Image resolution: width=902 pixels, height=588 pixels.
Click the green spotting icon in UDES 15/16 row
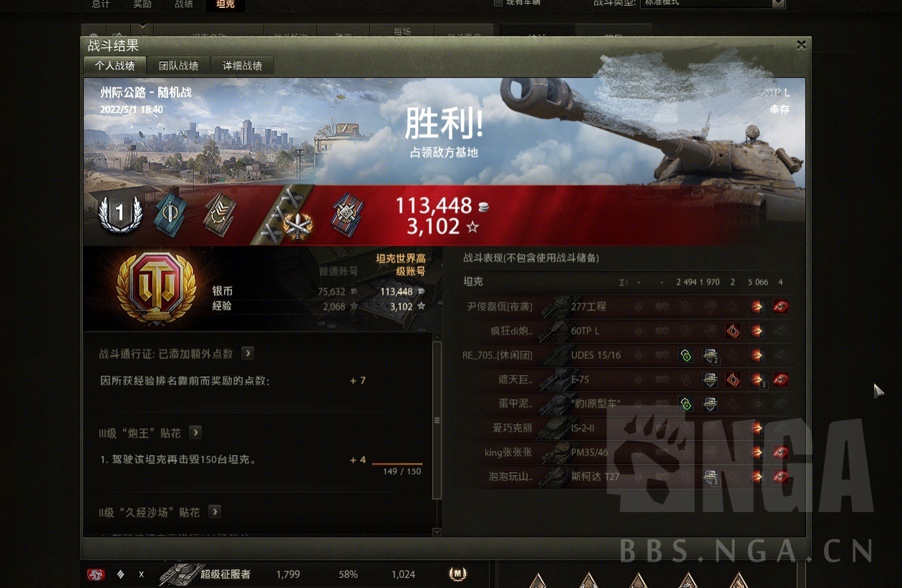(x=685, y=355)
